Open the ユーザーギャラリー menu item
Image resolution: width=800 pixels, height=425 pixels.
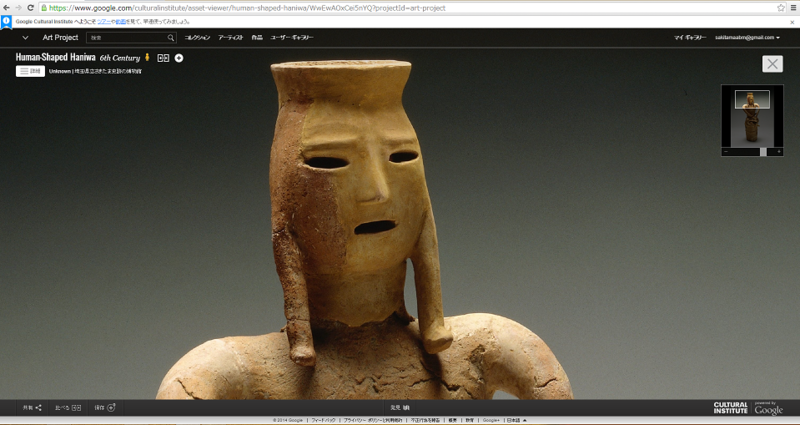coord(292,37)
